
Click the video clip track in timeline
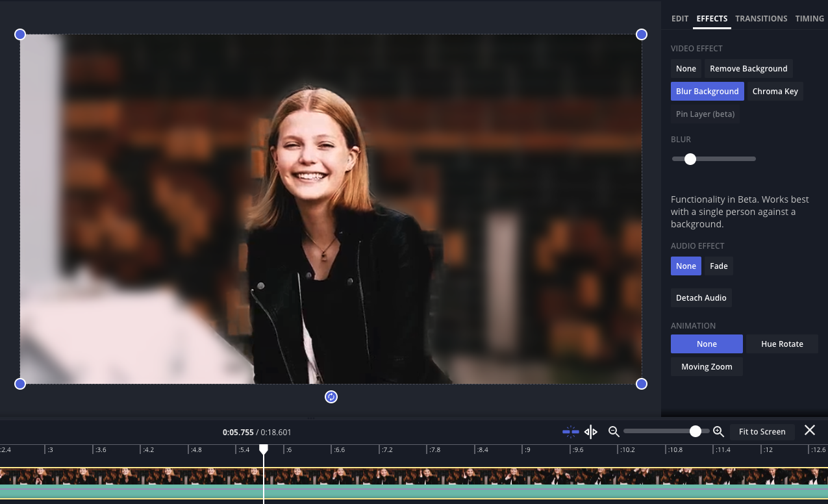(416, 477)
